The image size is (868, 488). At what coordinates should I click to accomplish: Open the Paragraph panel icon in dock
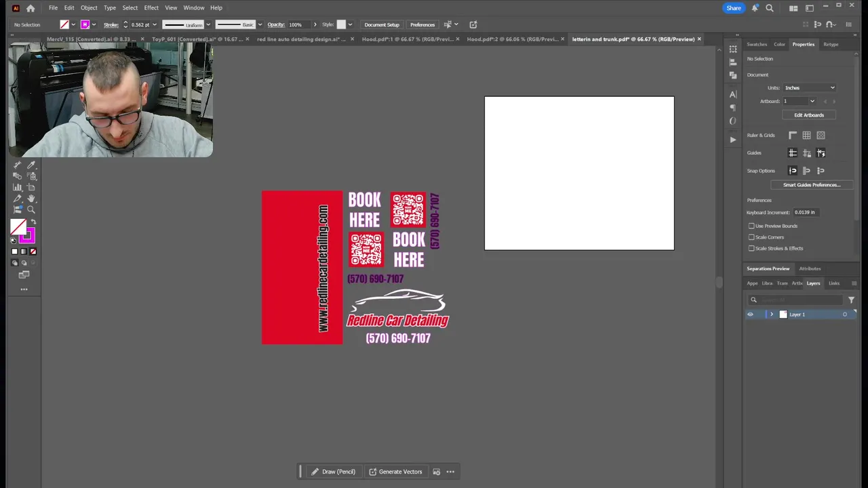click(733, 108)
